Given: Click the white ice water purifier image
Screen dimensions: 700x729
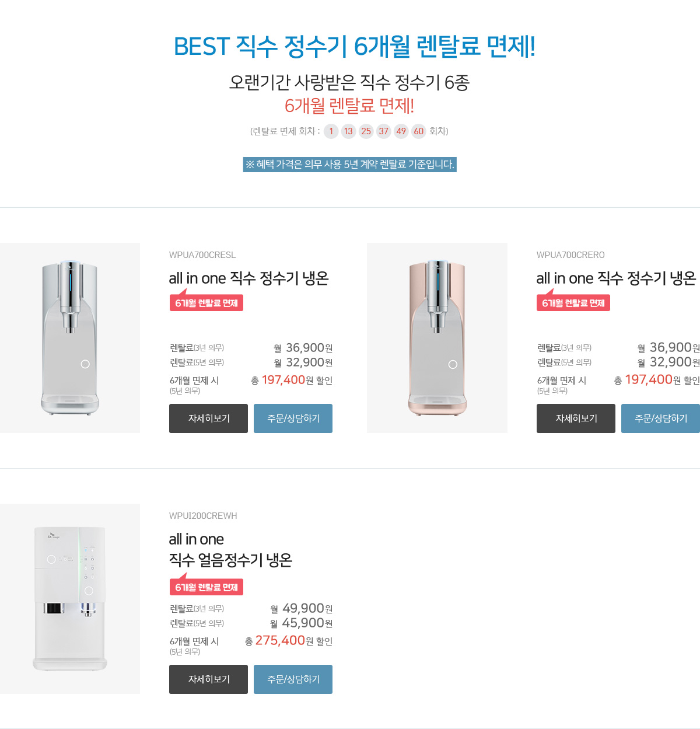Looking at the screenshot, I should click(x=70, y=599).
